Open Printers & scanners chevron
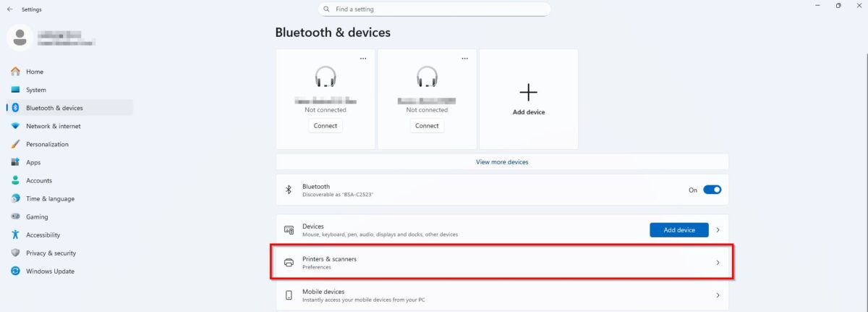 [x=718, y=263]
